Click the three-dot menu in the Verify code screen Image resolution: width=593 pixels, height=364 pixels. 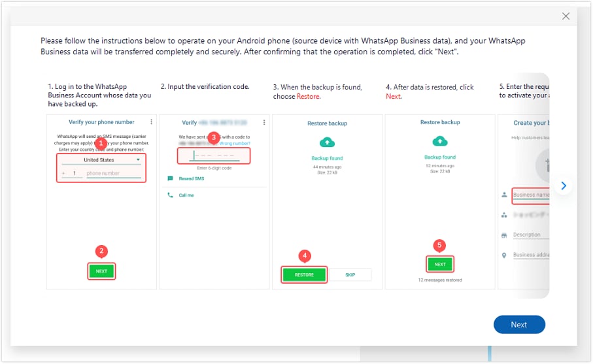(x=264, y=122)
